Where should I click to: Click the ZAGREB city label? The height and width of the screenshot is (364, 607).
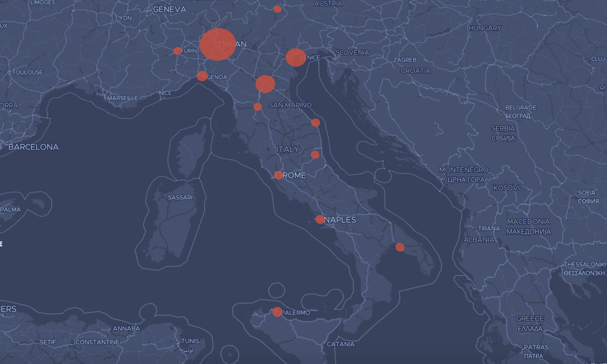[x=405, y=60]
